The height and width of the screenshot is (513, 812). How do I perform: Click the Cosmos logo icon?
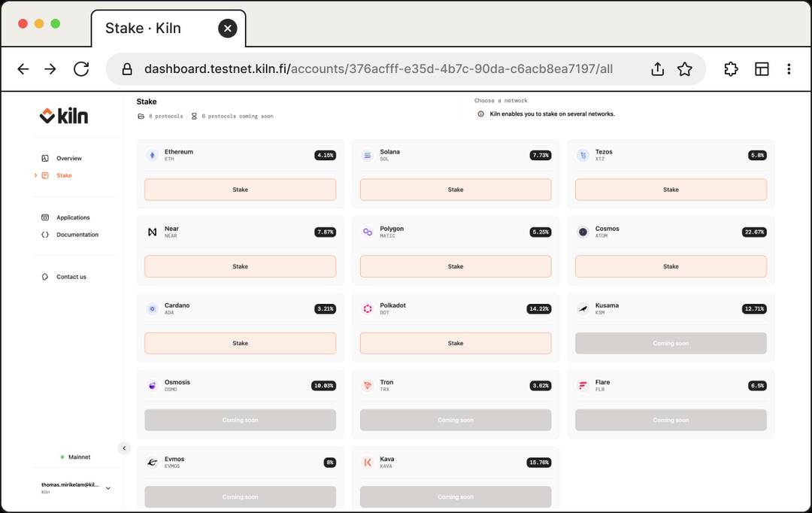point(583,232)
